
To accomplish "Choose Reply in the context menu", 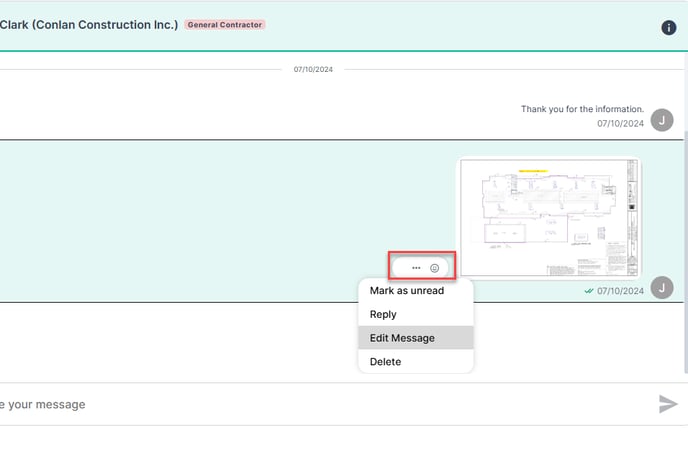I will [x=383, y=315].
